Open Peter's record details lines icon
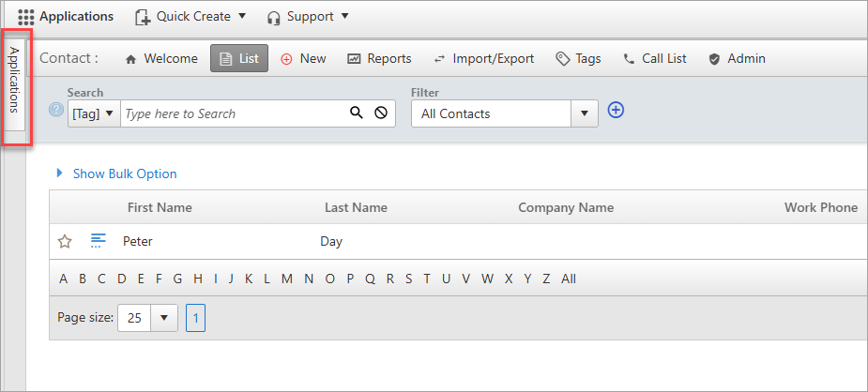 tap(98, 240)
